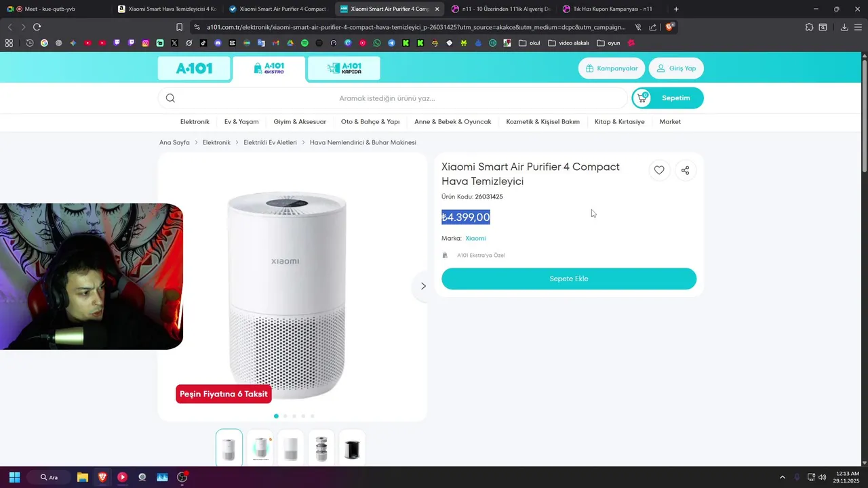868x488 pixels.
Task: Click the browser reload button
Action: (x=37, y=27)
